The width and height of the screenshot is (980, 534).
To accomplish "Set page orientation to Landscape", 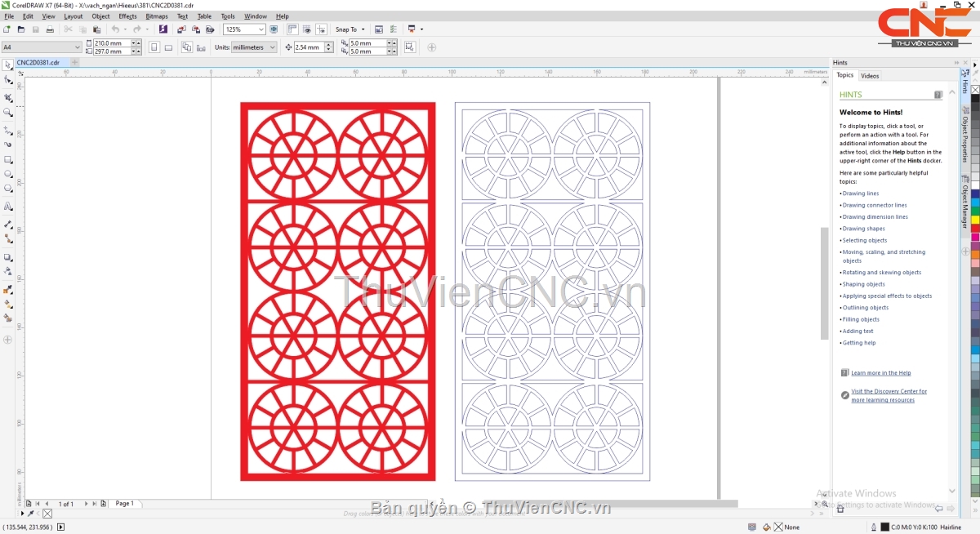I will 168,47.
